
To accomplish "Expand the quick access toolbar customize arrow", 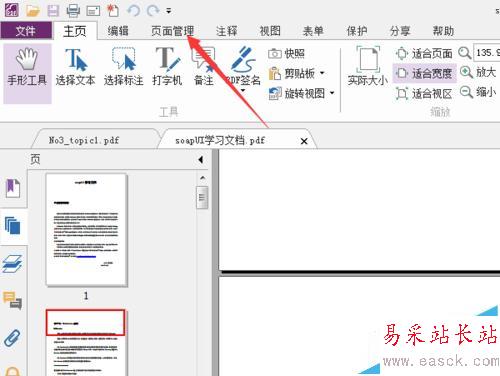I will [169, 11].
